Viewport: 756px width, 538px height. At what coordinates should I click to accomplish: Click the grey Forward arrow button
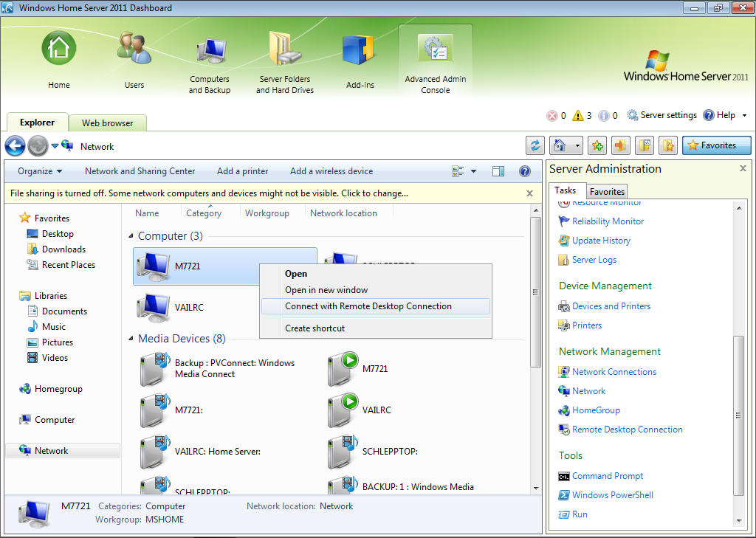(38, 145)
